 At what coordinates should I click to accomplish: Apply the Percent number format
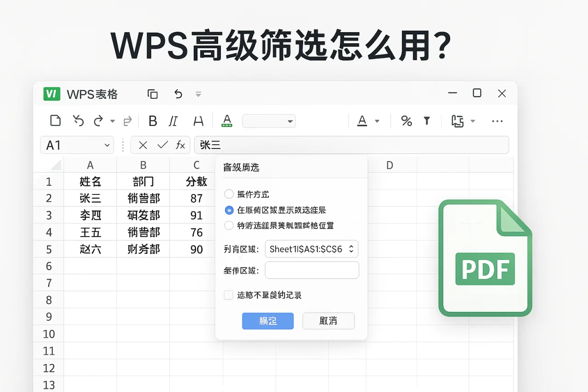coord(406,121)
